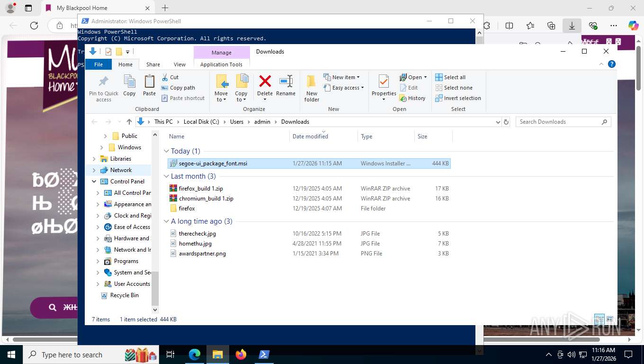Click the Copy ribbon icon
644x364 pixels.
[129, 86]
